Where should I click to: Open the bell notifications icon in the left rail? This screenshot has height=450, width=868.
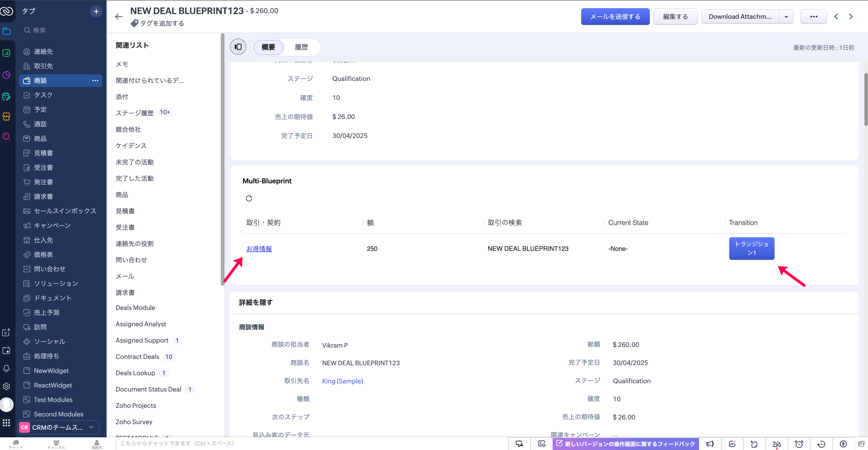[6, 368]
